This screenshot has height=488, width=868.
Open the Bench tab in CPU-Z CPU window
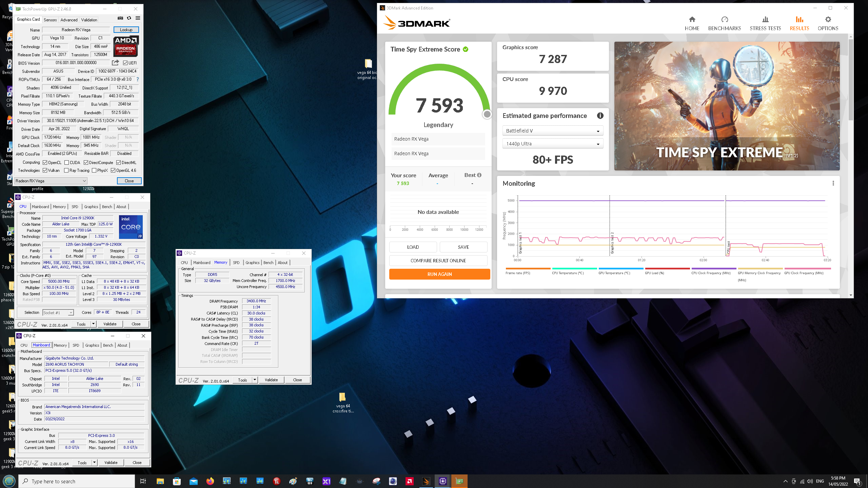(x=107, y=207)
